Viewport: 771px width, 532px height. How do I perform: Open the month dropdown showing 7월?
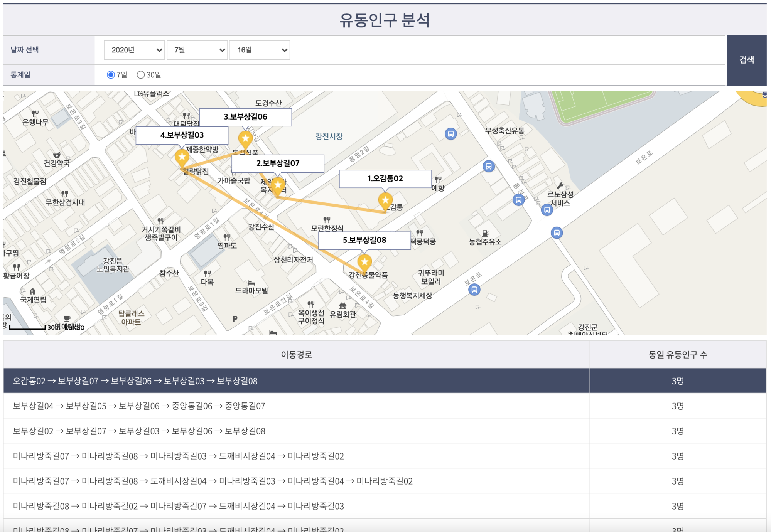(x=197, y=50)
